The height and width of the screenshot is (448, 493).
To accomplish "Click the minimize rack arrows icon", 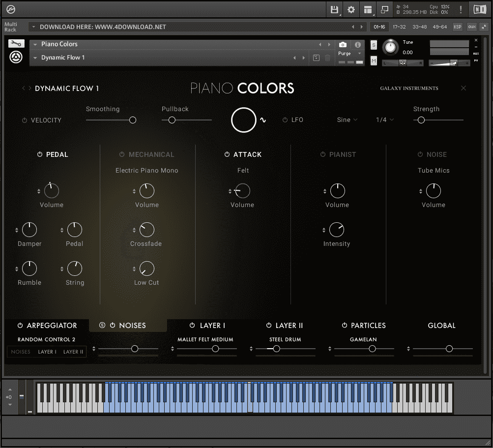I will point(484,27).
